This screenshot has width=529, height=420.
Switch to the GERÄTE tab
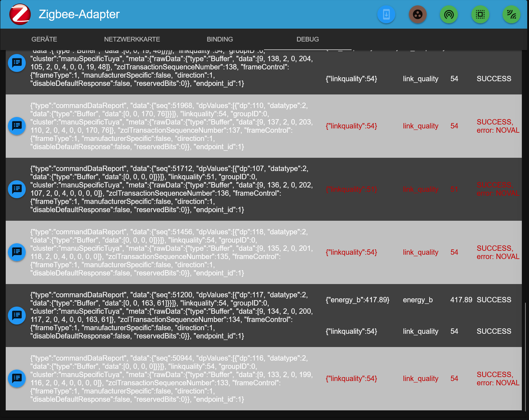coord(44,39)
